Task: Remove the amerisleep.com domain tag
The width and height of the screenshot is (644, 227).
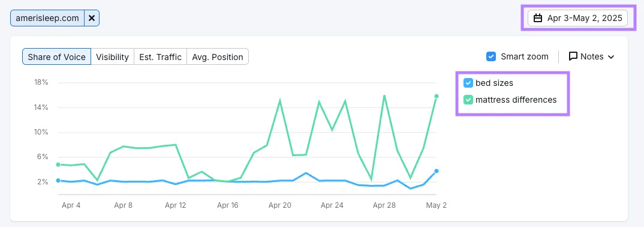Action: click(x=92, y=18)
